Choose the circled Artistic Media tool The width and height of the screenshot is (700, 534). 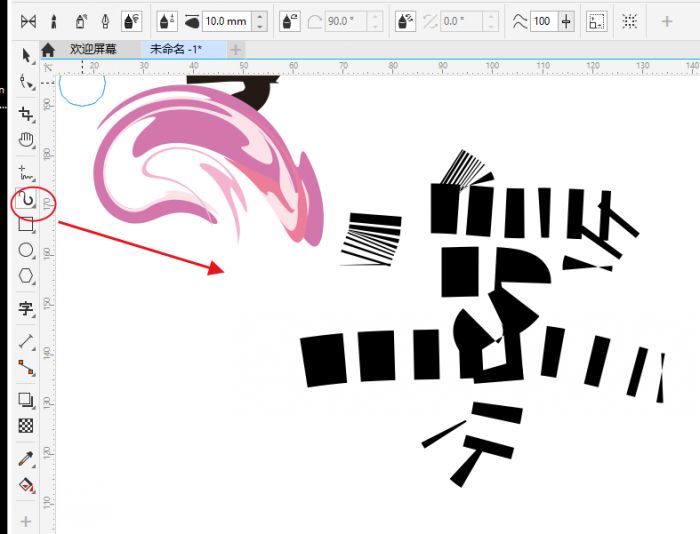30,203
